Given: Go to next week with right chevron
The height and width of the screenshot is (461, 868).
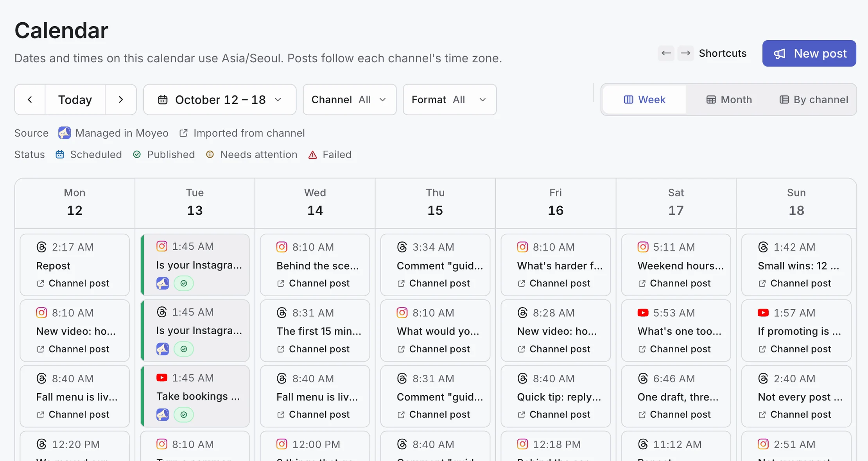Looking at the screenshot, I should click(121, 100).
